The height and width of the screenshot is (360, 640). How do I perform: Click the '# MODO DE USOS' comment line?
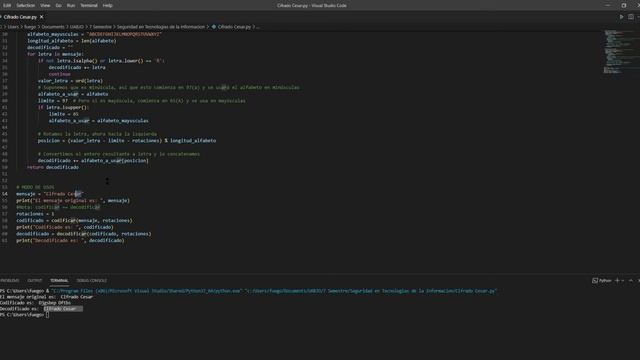click(35, 187)
